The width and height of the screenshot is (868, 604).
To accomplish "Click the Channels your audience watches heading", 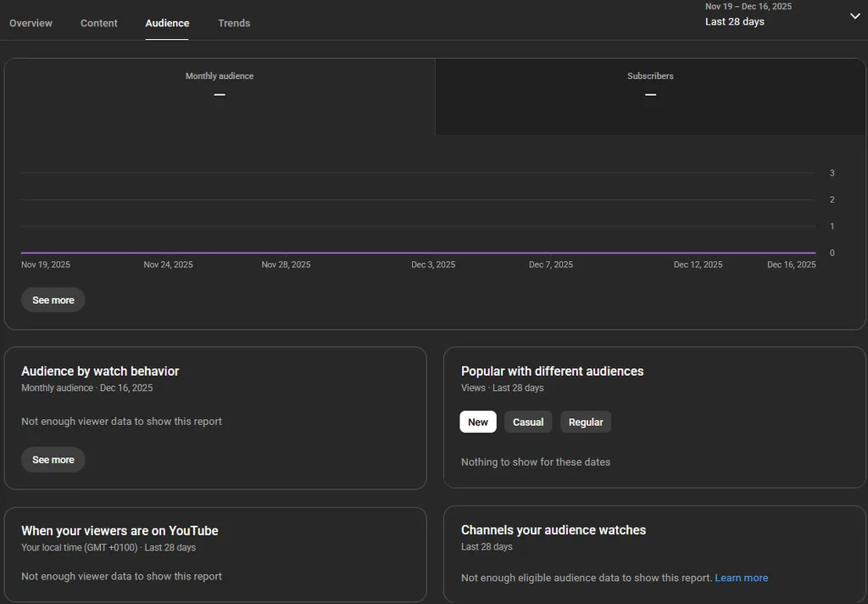I will pos(553,530).
